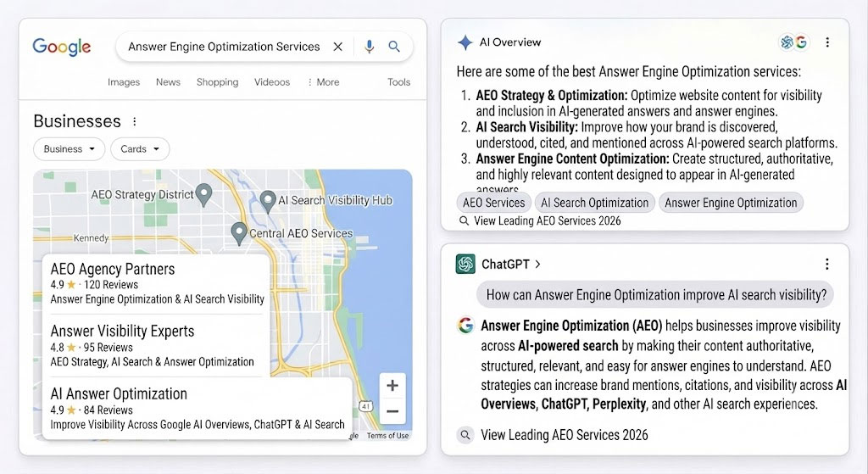The image size is (868, 474).
Task: Zoom out on the map
Action: tap(392, 411)
